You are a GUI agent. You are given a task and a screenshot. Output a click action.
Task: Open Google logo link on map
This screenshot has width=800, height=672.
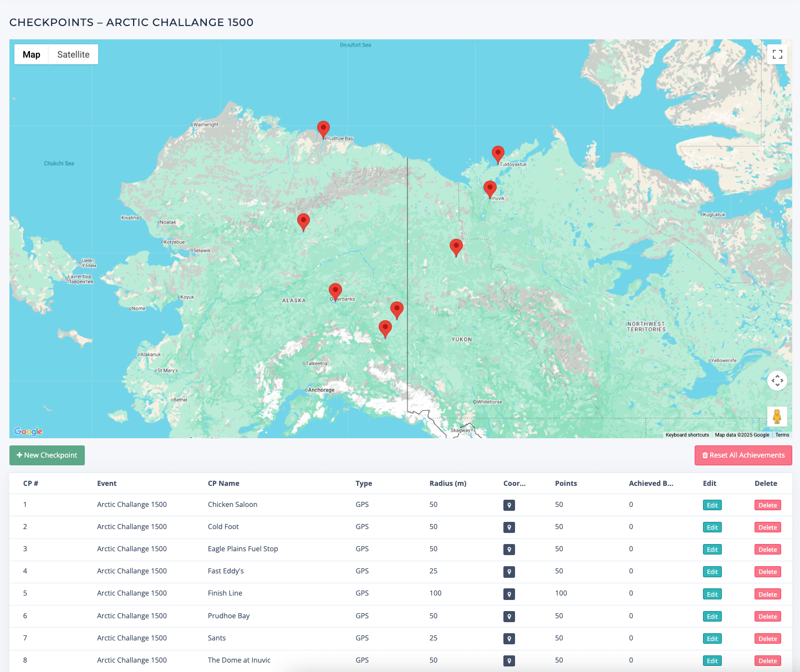click(x=28, y=432)
